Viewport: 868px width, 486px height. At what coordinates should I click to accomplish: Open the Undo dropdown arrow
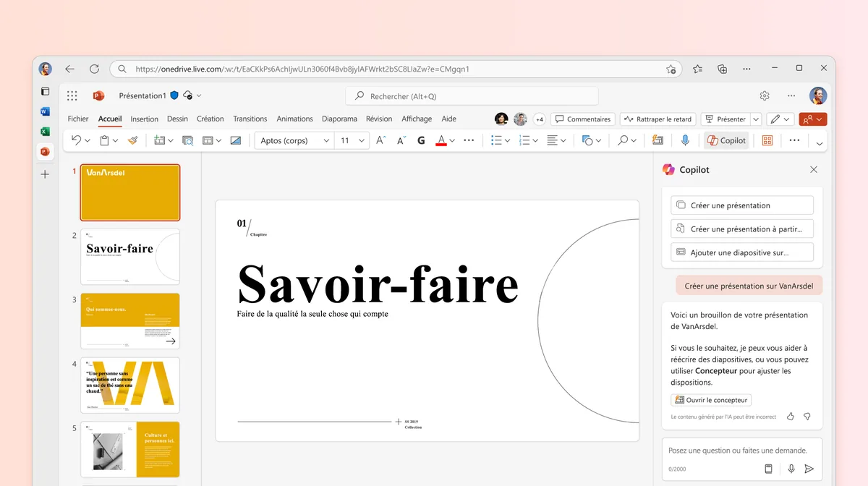pyautogui.click(x=88, y=141)
